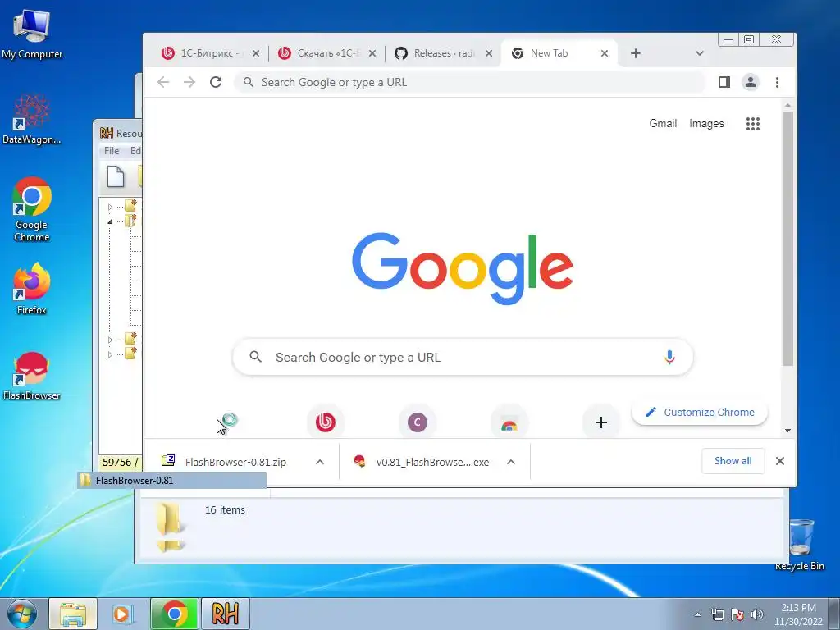Go back in Chrome

coord(163,82)
